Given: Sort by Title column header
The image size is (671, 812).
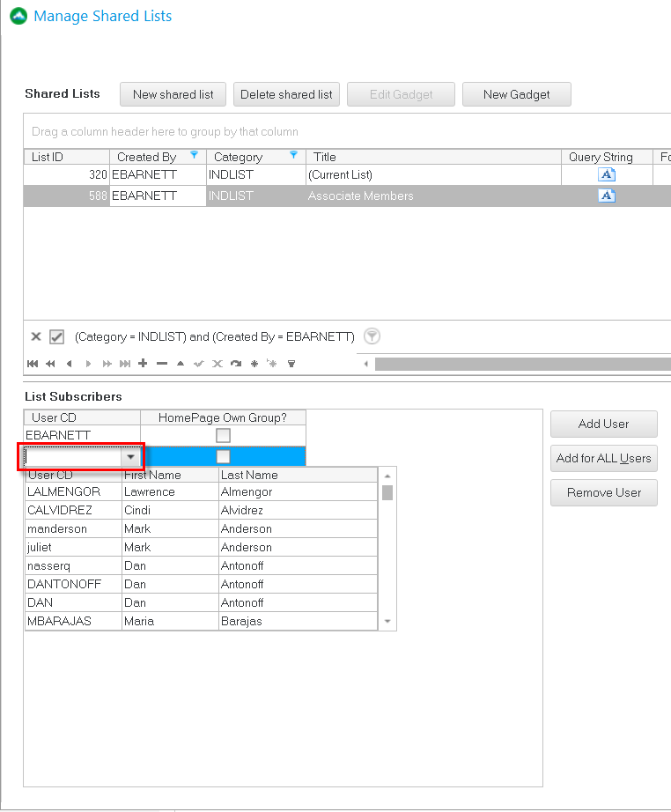Looking at the screenshot, I should pyautogui.click(x=433, y=157).
